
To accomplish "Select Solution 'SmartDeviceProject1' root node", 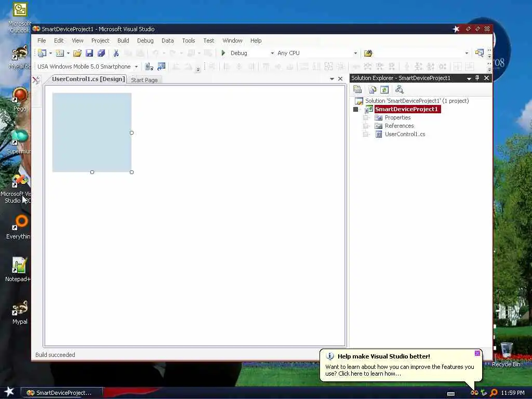I will pyautogui.click(x=417, y=101).
